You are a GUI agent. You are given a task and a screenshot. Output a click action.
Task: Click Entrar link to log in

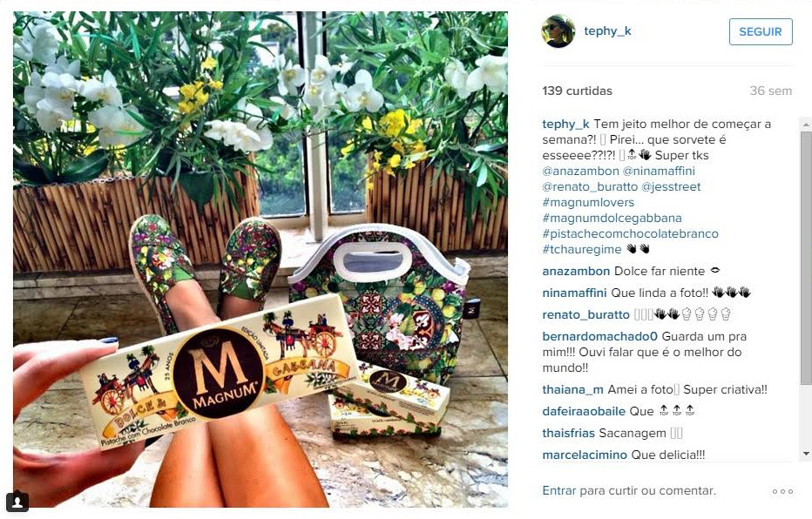[559, 490]
